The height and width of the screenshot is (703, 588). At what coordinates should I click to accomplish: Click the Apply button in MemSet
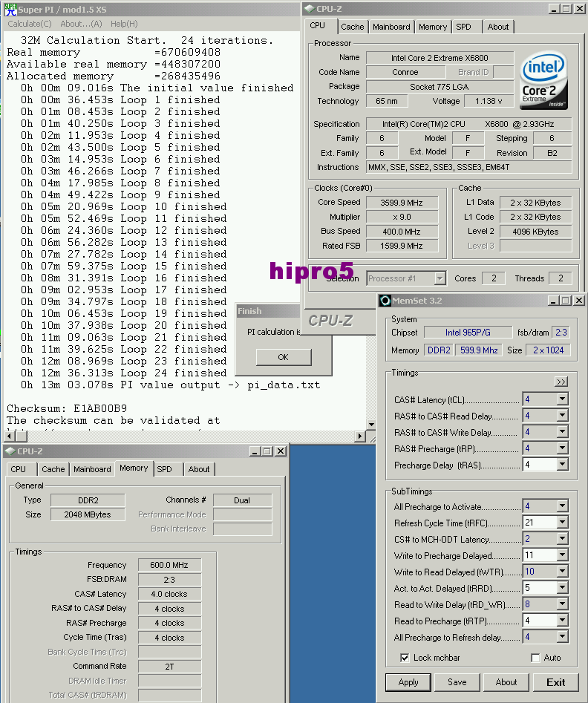408,682
